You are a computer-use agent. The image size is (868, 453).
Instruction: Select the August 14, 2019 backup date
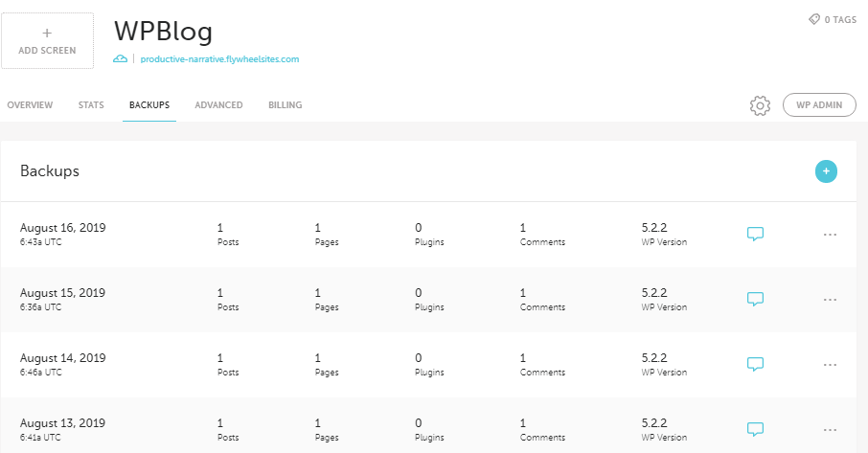click(x=62, y=358)
